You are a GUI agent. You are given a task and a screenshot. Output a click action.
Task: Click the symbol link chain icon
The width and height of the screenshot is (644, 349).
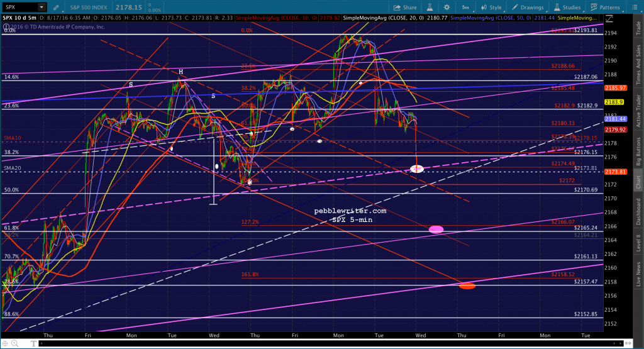click(x=56, y=8)
